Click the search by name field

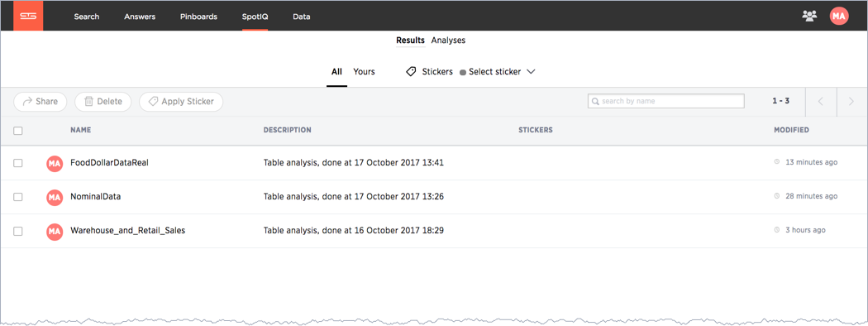[666, 102]
